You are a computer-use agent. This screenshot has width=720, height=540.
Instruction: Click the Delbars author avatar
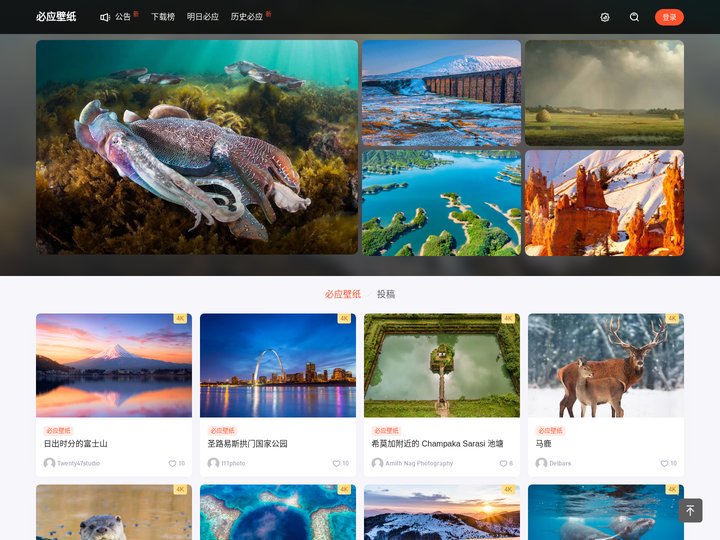pos(541,463)
